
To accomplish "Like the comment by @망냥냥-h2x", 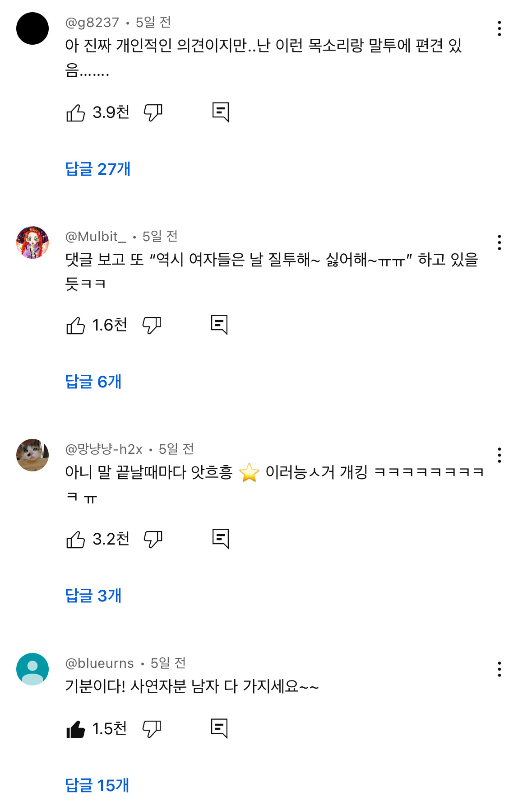I will click(75, 539).
